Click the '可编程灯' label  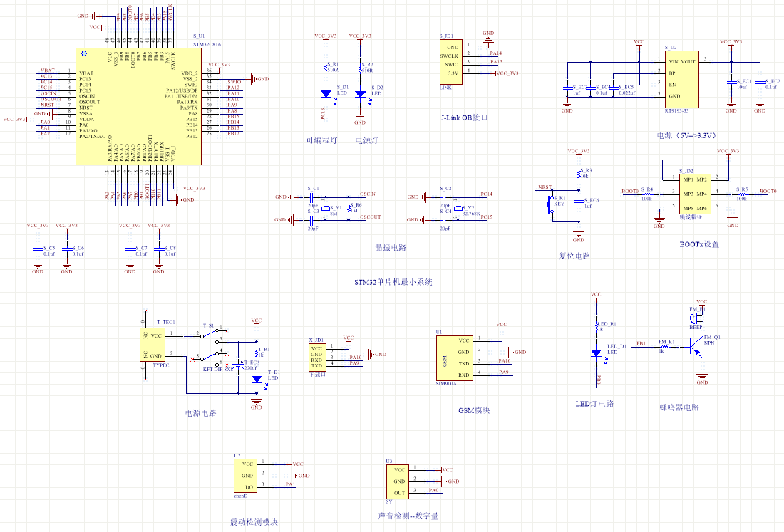[321, 140]
